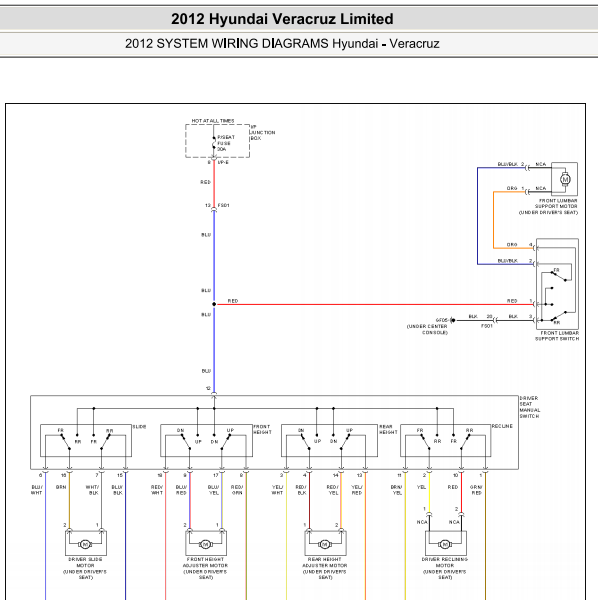Image resolution: width=598 pixels, height=600 pixels.
Task: Click the front lumbar support motor symbol
Action: (565, 179)
